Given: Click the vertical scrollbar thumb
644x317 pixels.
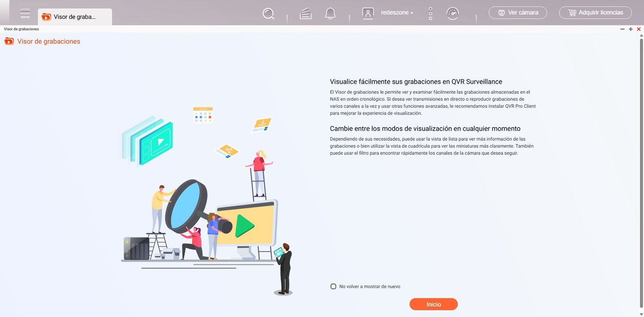Looking at the screenshot, I should point(641,173).
